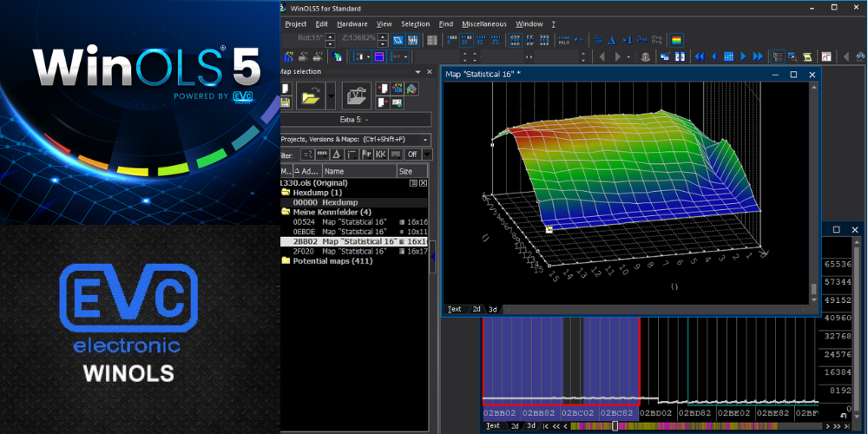Switch to the Text tab in the Statistical 16 map window
The width and height of the screenshot is (868, 434).
point(455,309)
